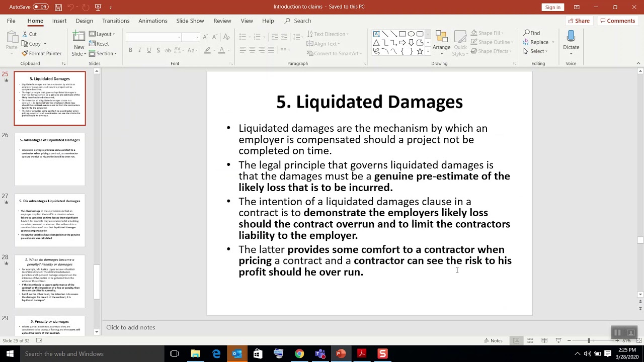Click the Format Painter brush
Image resolution: width=644 pixels, height=362 pixels.
[x=25, y=53]
